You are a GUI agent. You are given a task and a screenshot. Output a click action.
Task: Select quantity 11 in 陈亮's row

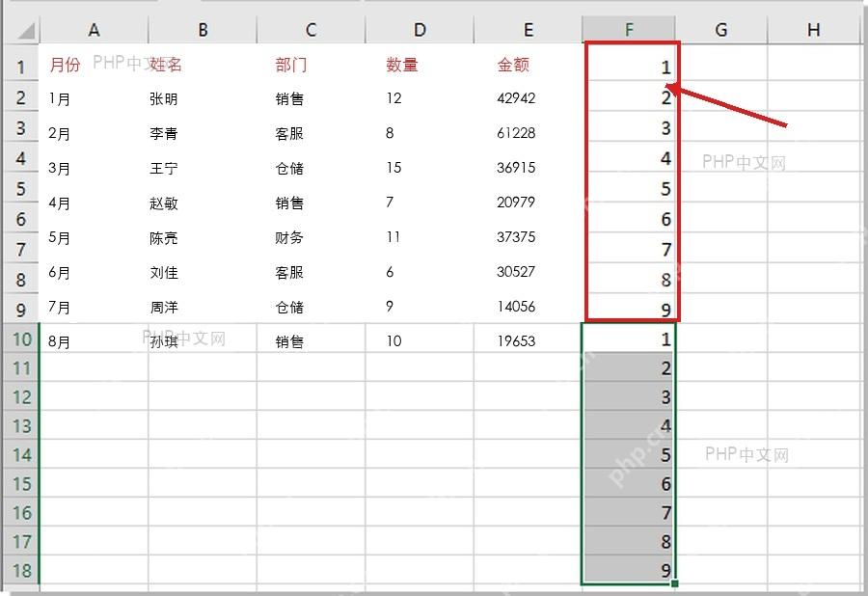tap(393, 237)
